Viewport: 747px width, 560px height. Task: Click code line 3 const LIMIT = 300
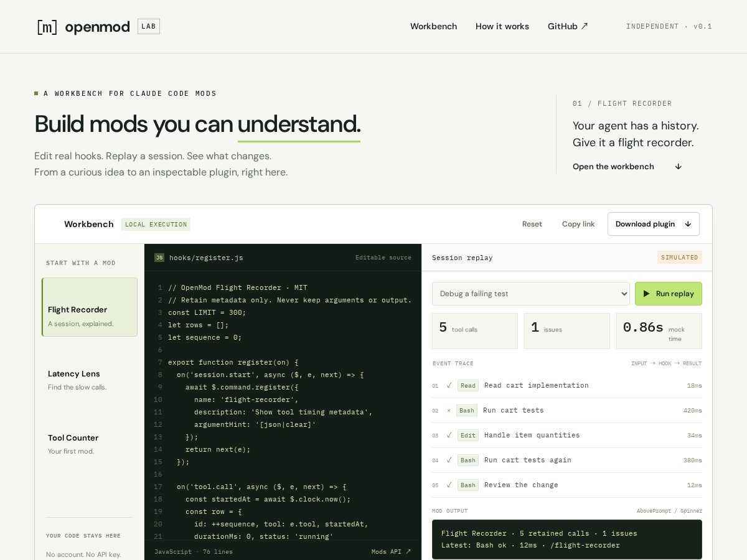pos(207,312)
